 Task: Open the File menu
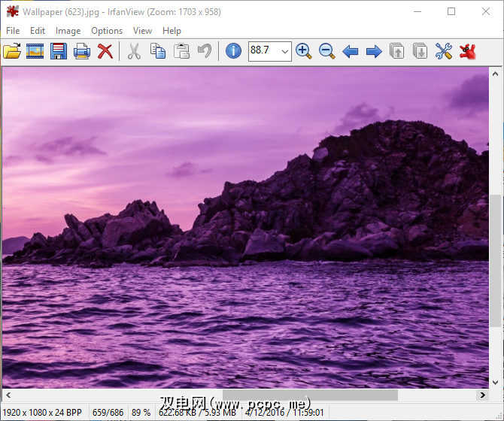pyautogui.click(x=13, y=31)
